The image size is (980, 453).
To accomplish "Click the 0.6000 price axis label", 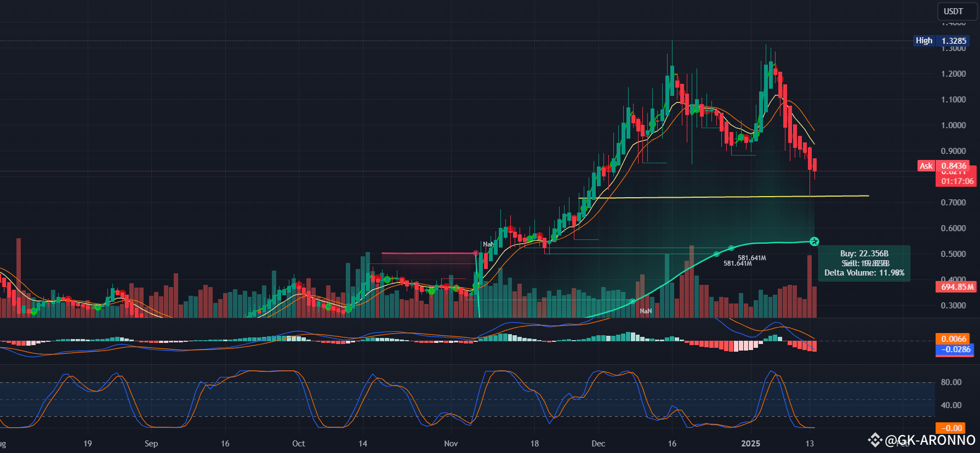I will [x=953, y=228].
